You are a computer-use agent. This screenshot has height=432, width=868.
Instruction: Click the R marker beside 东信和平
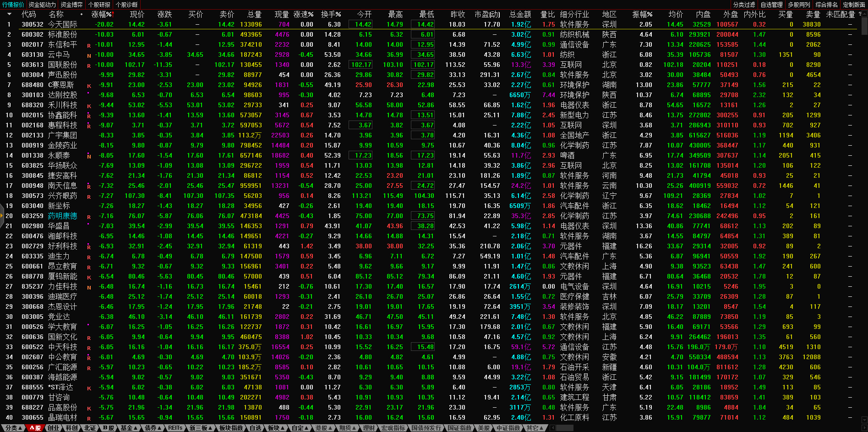coord(89,45)
